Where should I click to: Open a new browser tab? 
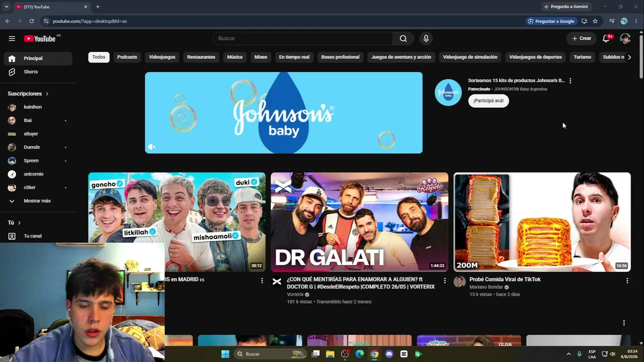(x=98, y=7)
